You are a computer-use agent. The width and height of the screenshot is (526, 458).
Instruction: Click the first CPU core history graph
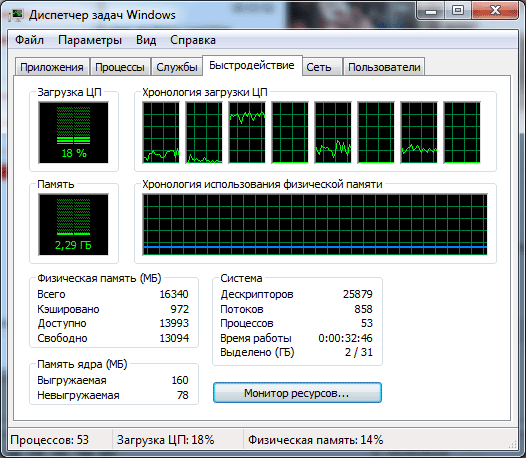pos(161,133)
